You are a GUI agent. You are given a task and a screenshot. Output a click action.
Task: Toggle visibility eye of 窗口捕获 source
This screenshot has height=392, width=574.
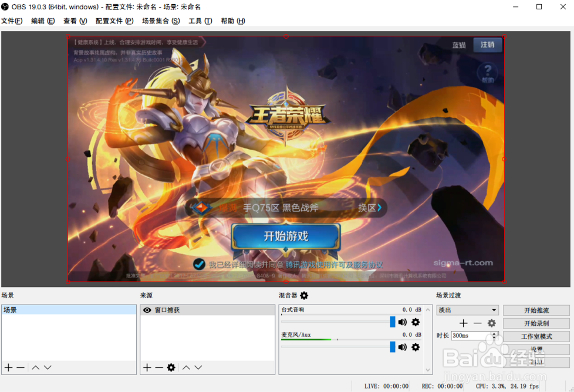147,310
